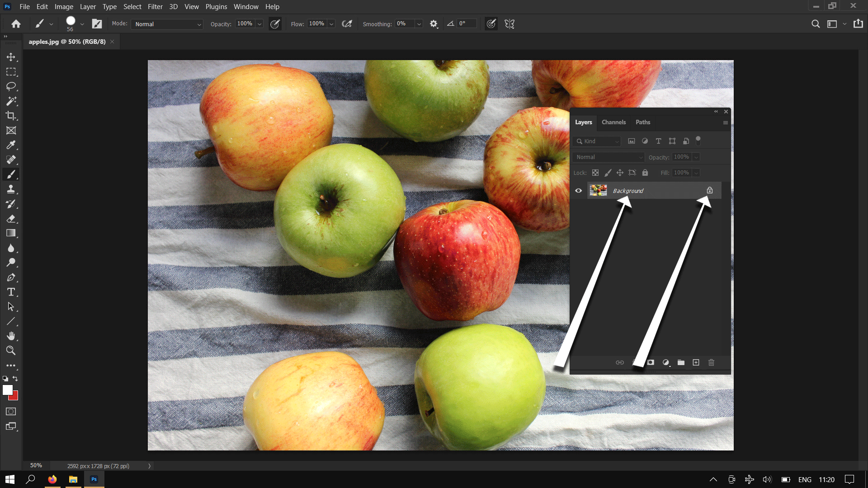868x488 pixels.
Task: Click the foreground color swatch
Action: [x=7, y=390]
